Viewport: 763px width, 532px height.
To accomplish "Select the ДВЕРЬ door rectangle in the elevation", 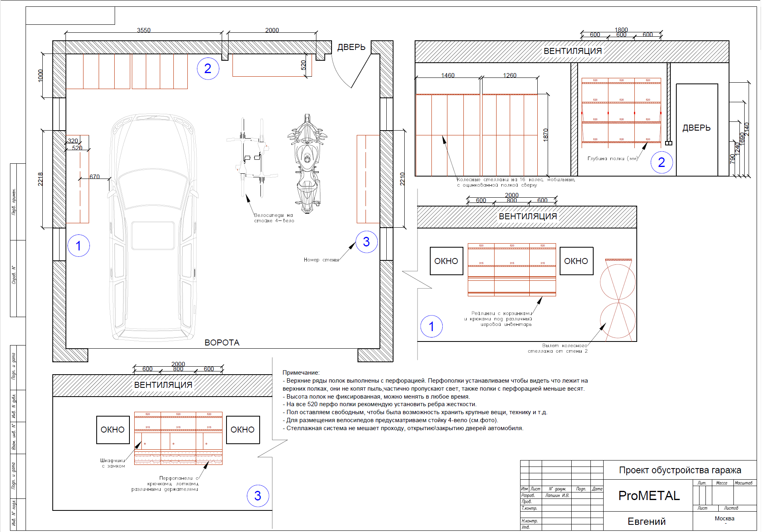I will tap(697, 129).
